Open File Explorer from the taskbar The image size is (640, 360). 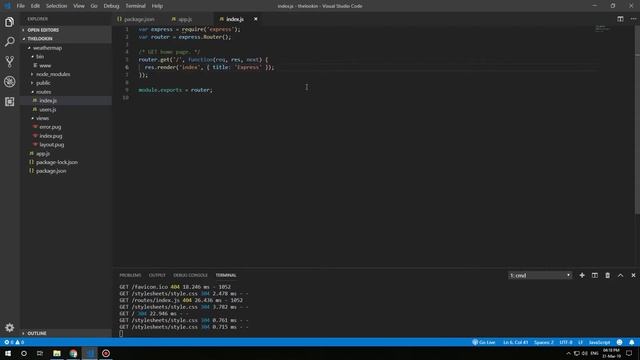[57, 353]
